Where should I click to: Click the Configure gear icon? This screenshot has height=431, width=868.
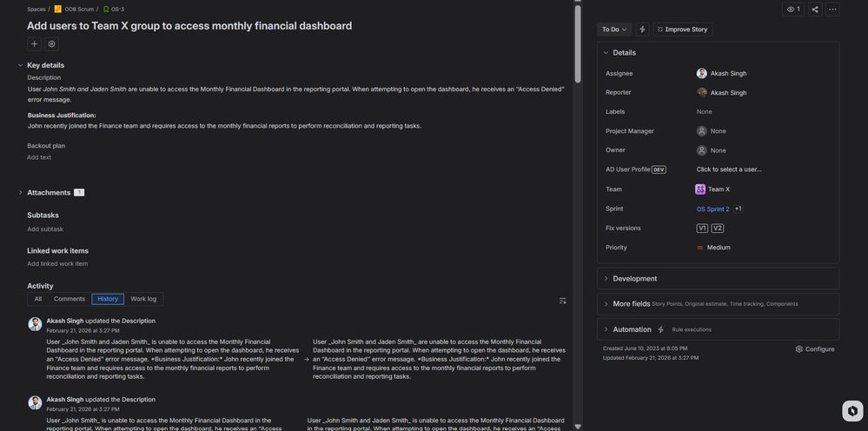(798, 349)
